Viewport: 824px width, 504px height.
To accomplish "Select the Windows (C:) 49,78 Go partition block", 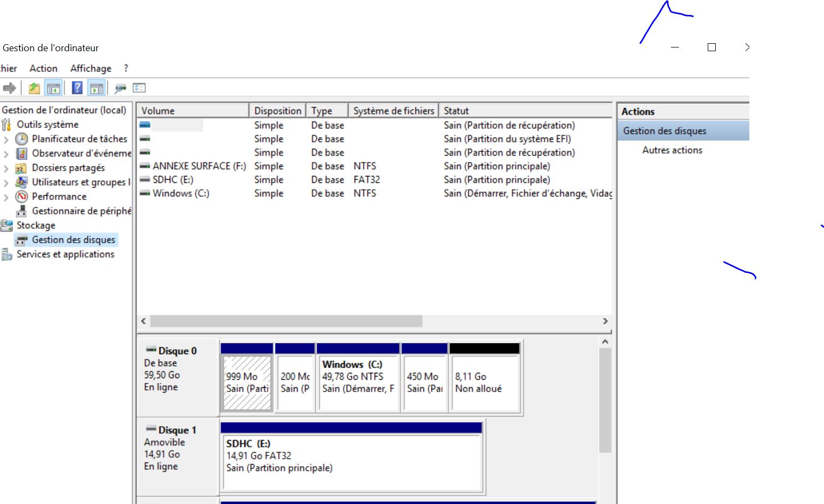I will pos(358,383).
